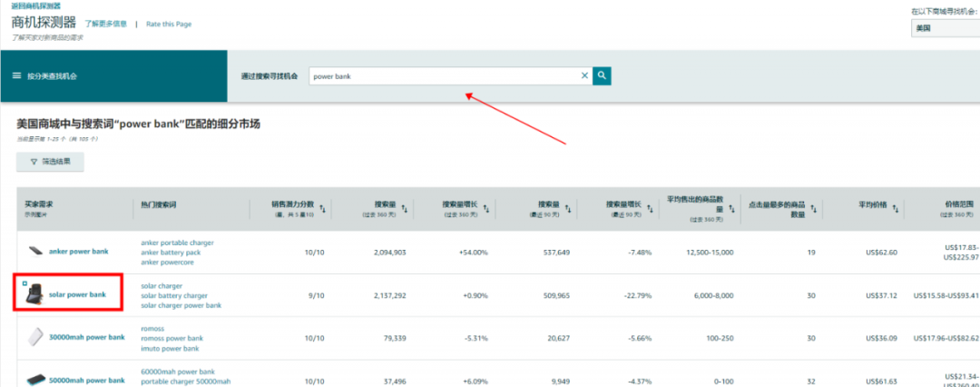This screenshot has width=980, height=387.
Task: Click the 筛选结果 filter button
Action: pos(50,162)
